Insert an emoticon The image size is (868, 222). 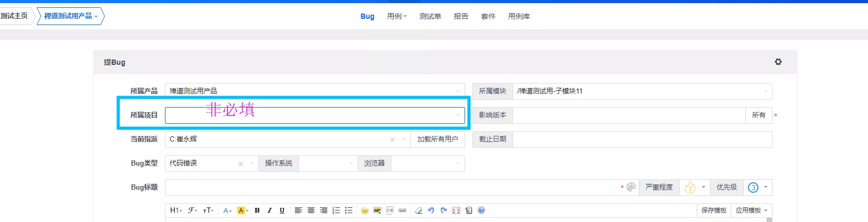[364, 211]
